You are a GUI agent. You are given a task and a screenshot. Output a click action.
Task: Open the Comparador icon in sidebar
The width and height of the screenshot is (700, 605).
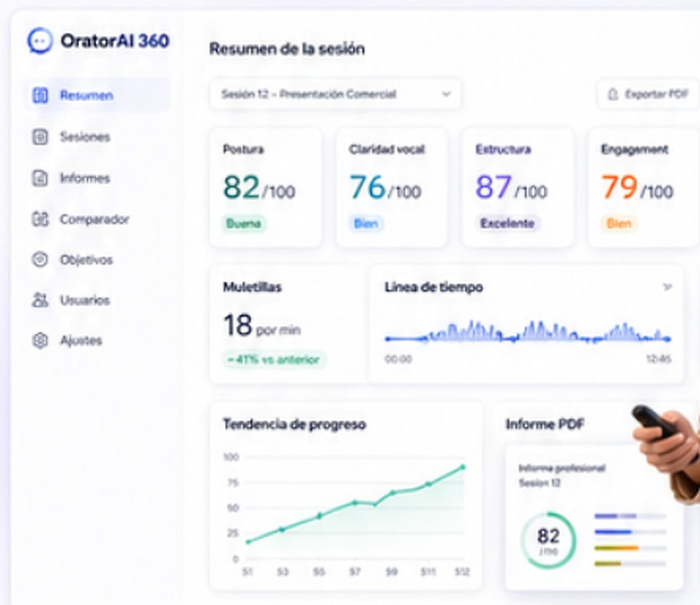[x=40, y=219]
